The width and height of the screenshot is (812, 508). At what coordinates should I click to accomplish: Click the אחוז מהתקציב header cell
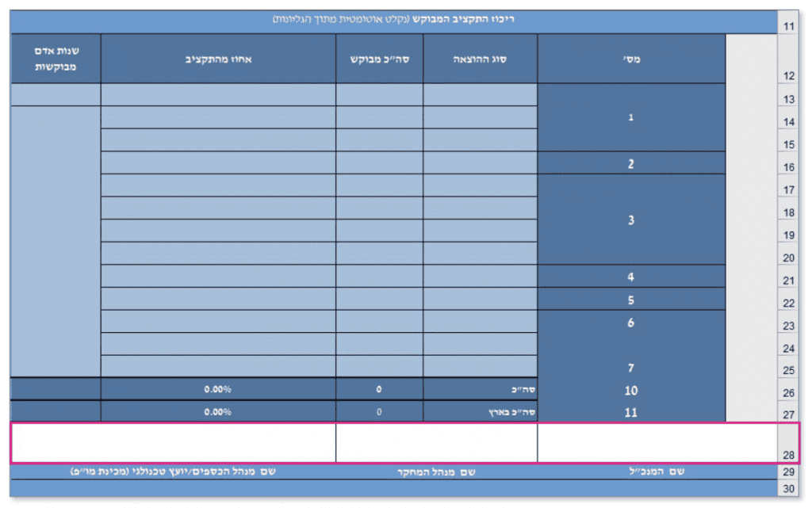(218, 58)
